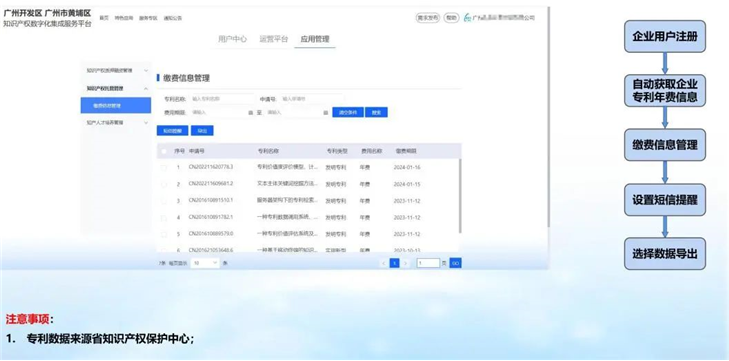Select the 应用管理 tab
Screen dimensions: 729x361
click(315, 39)
